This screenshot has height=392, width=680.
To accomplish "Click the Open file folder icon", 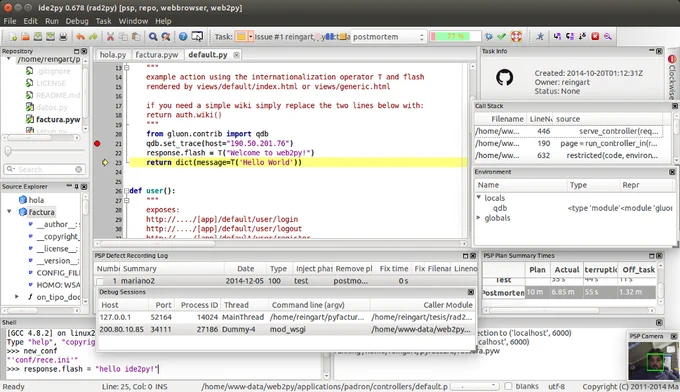I will [26, 37].
